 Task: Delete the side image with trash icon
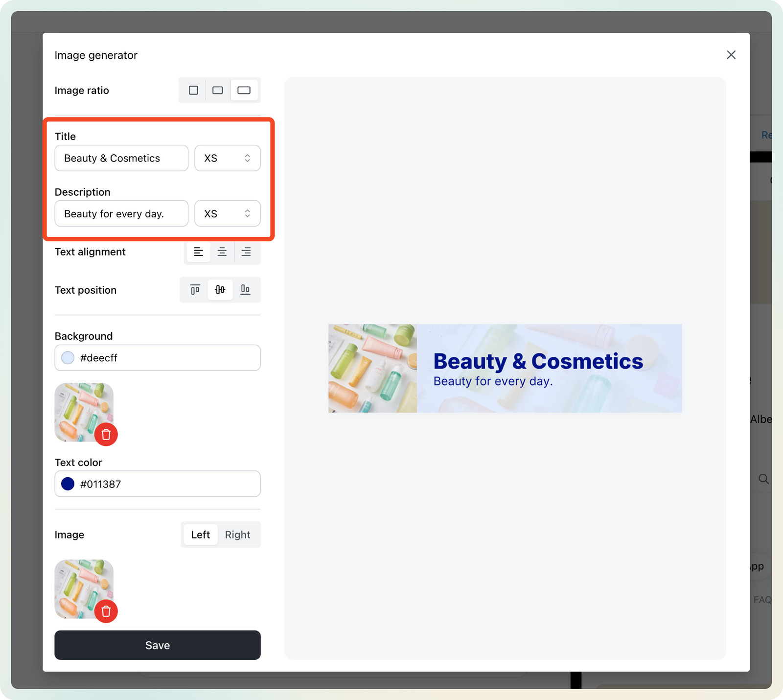pyautogui.click(x=106, y=611)
